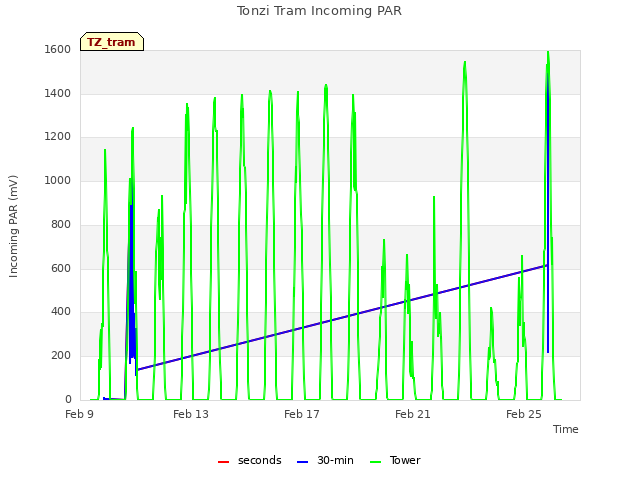
Task: Click the 0 y-axis tick label
Action: coord(68,400)
